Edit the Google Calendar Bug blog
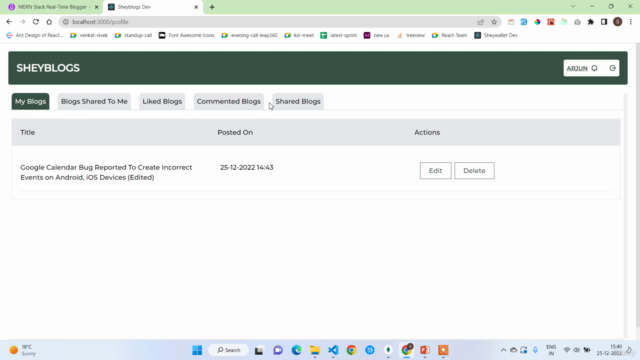The width and height of the screenshot is (640, 360). pyautogui.click(x=436, y=171)
